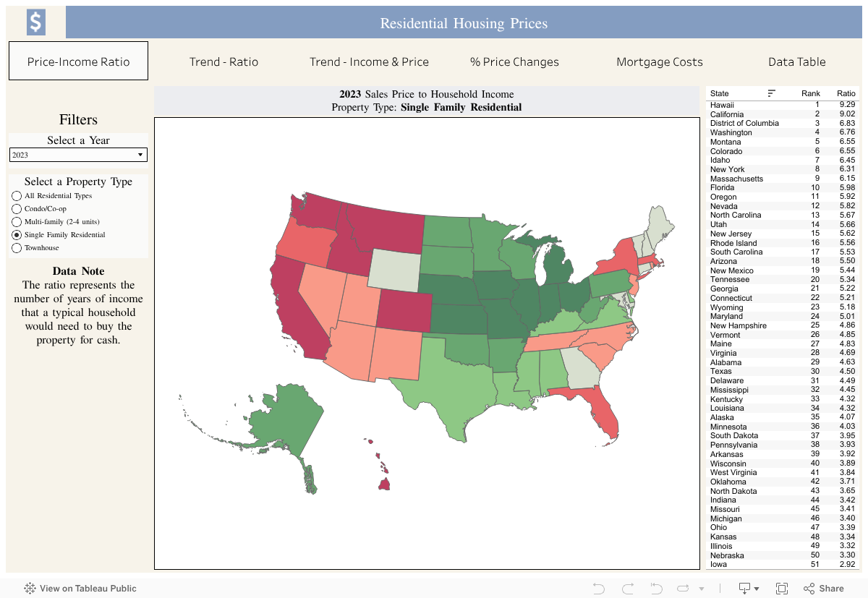The width and height of the screenshot is (868, 598).
Task: Open the Download dropdown icon
Action: pyautogui.click(x=749, y=589)
